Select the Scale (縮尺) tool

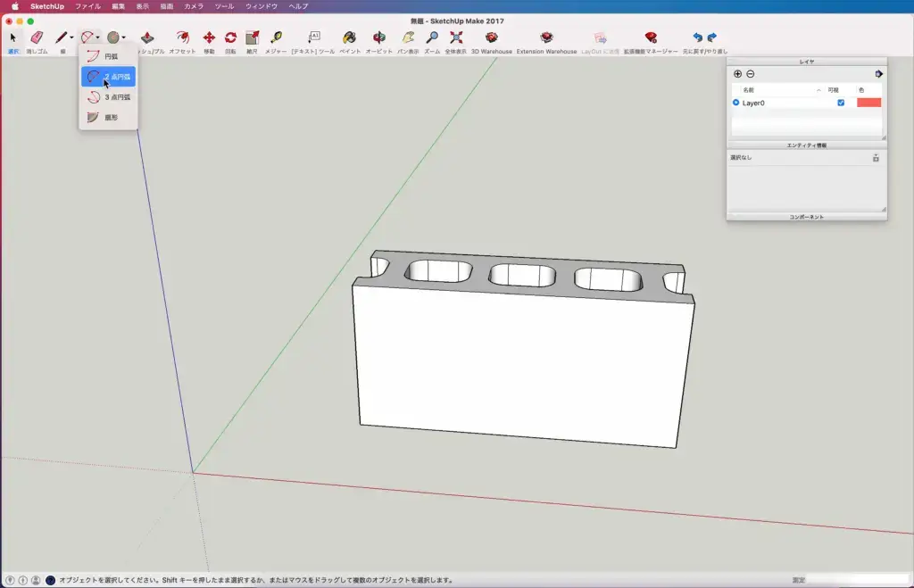[252, 37]
